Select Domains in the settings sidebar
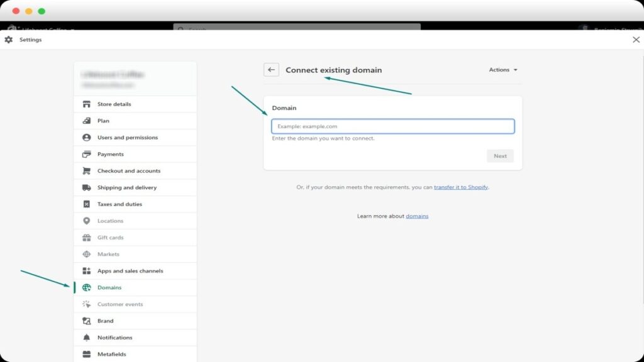 pos(109,287)
